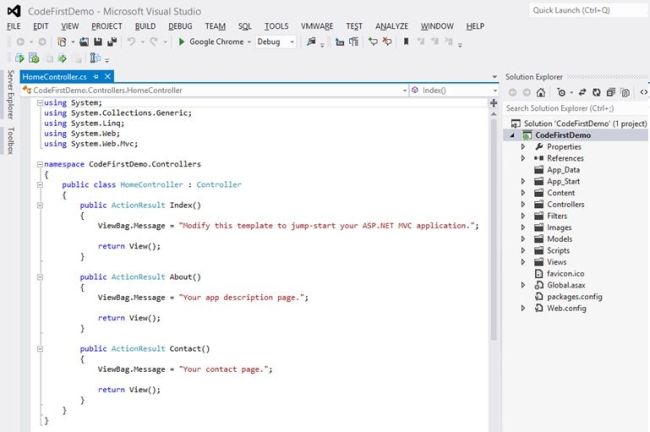Start debugging with the green play arrow
Image resolution: width=650 pixels, height=432 pixels.
click(x=181, y=41)
